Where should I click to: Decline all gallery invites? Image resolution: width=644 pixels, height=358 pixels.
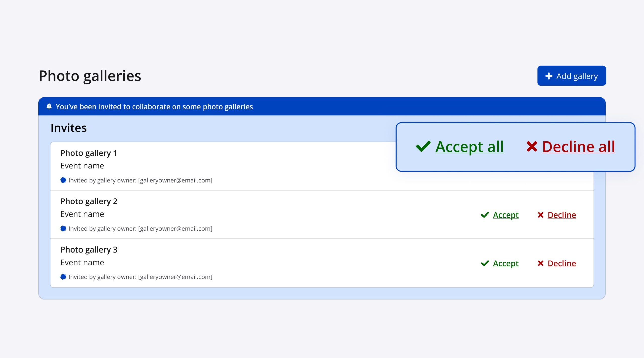pos(578,147)
